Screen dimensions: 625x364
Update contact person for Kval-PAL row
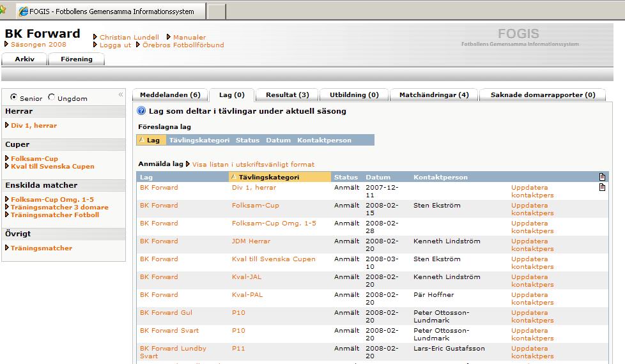(x=532, y=299)
